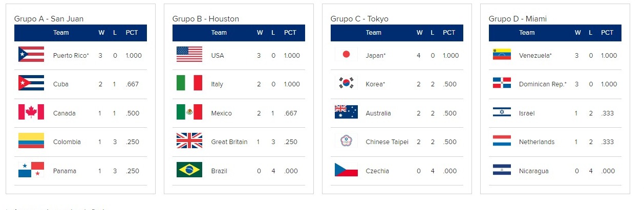The image size is (644, 210).
Task: Click the Grupo B - Houston heading
Action: pos(205,19)
